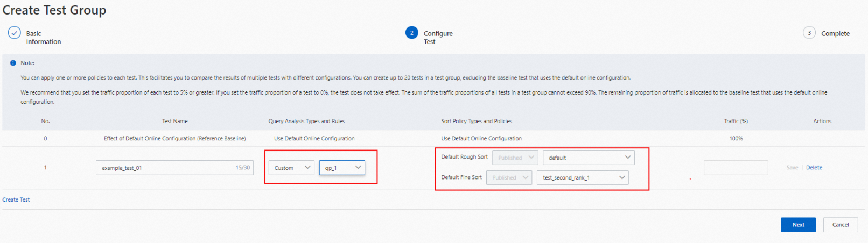Click the 'Default Rough Sort' label
868x243 pixels.
[x=464, y=157]
